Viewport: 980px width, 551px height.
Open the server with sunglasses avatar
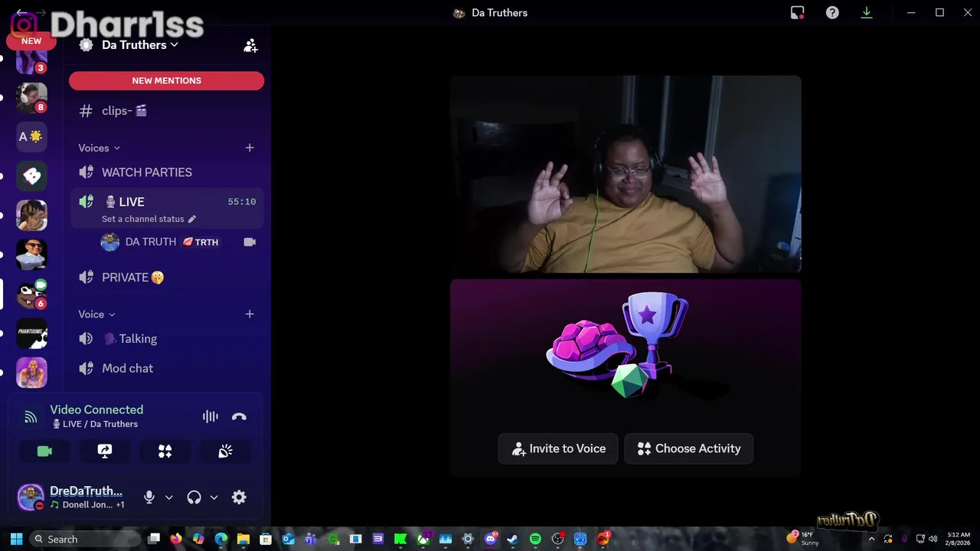pyautogui.click(x=32, y=255)
